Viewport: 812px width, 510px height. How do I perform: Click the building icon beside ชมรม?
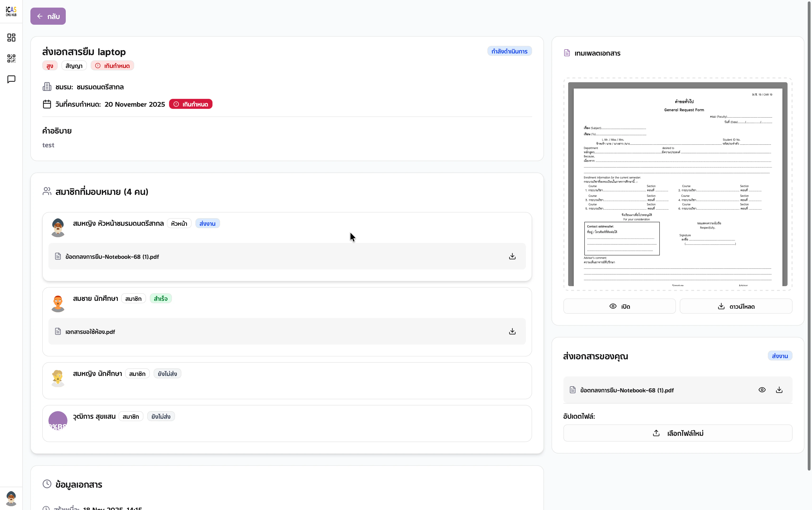tap(47, 87)
